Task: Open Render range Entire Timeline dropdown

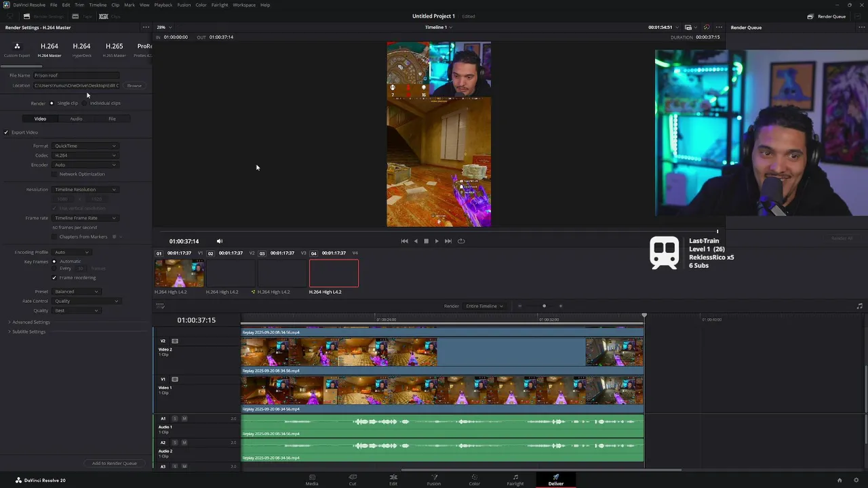Action: click(x=484, y=306)
